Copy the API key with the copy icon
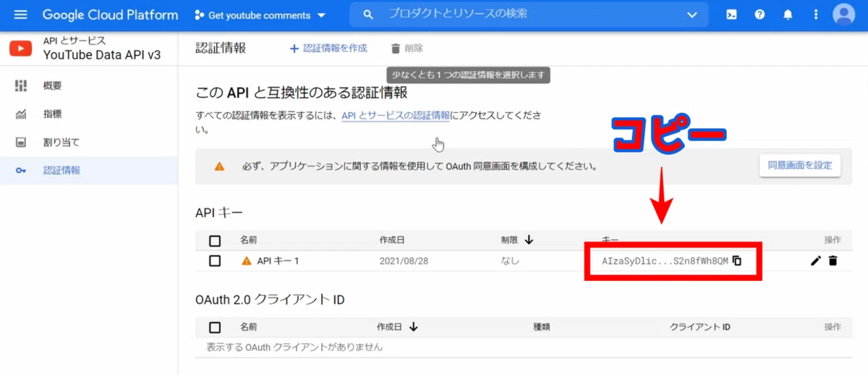868x375 pixels. (737, 261)
